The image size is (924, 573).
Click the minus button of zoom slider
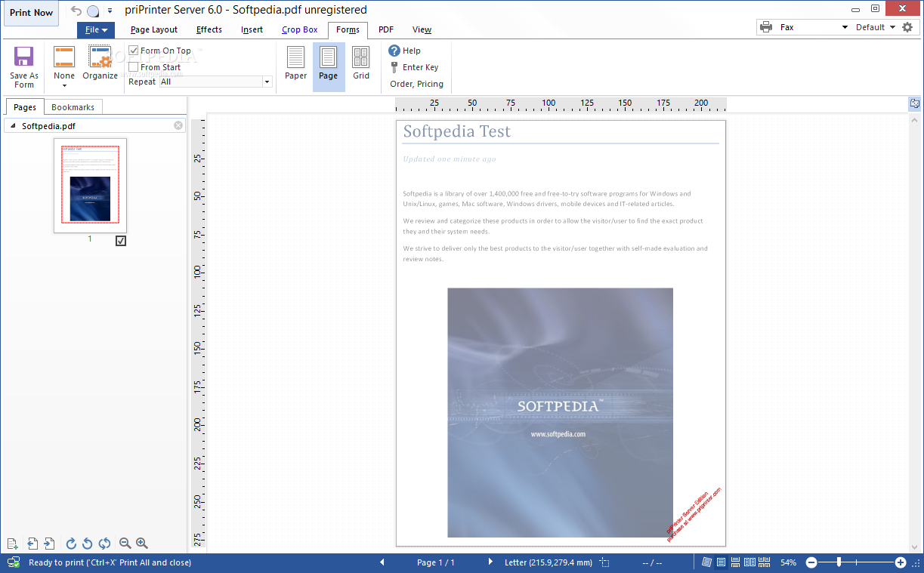tap(811, 562)
